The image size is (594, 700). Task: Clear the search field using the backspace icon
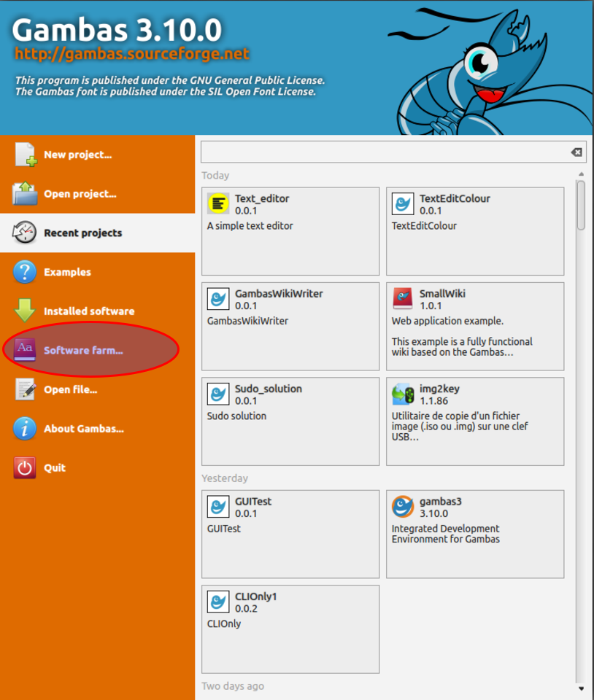pos(576,152)
